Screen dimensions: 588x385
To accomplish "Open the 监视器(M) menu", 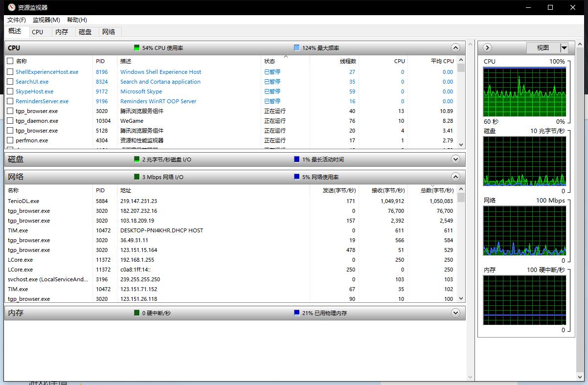I will [x=46, y=20].
